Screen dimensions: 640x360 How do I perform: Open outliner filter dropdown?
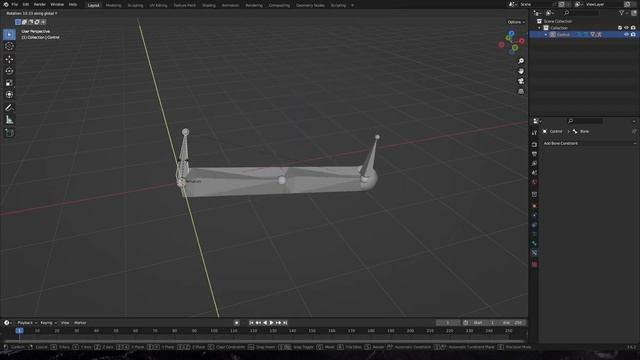click(623, 13)
